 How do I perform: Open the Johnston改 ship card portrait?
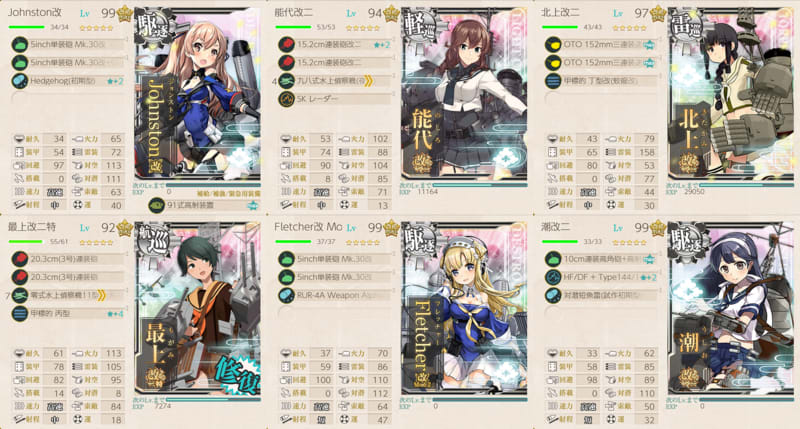click(x=197, y=94)
